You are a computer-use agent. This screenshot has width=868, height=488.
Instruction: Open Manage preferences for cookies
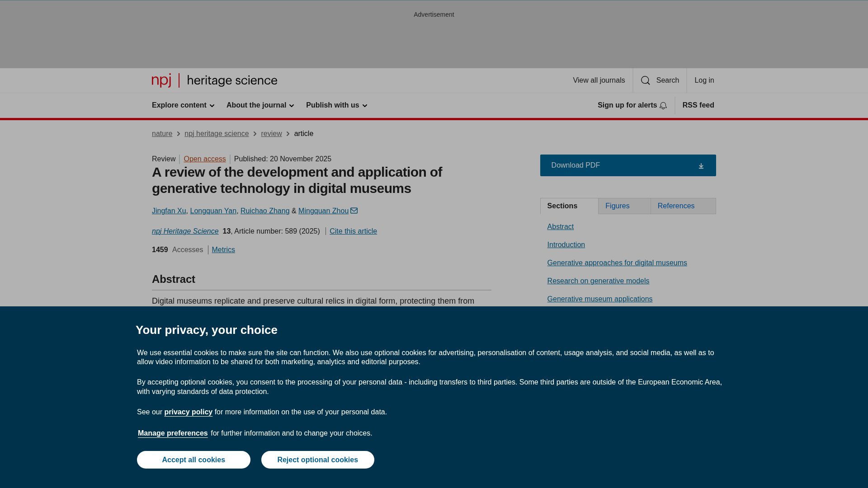(x=173, y=433)
